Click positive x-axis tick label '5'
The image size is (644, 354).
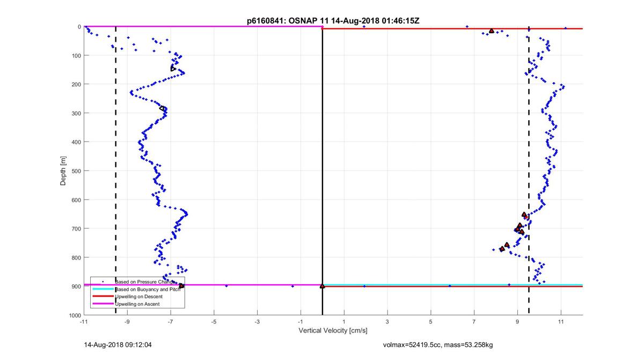click(431, 322)
